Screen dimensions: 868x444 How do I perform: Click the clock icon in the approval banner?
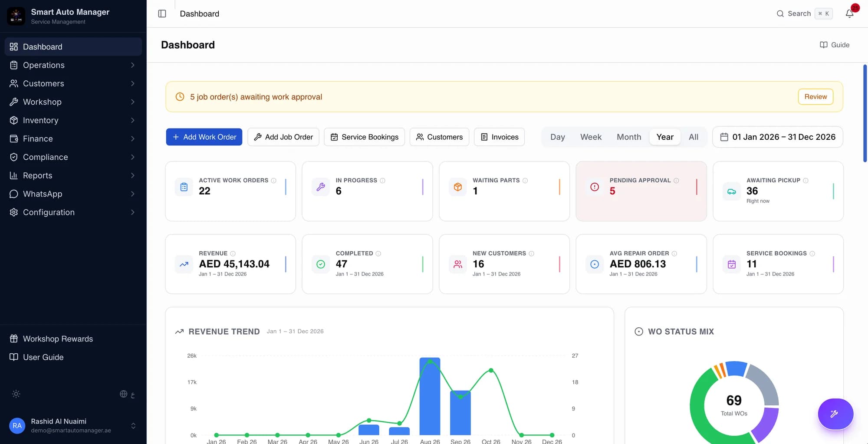[180, 97]
